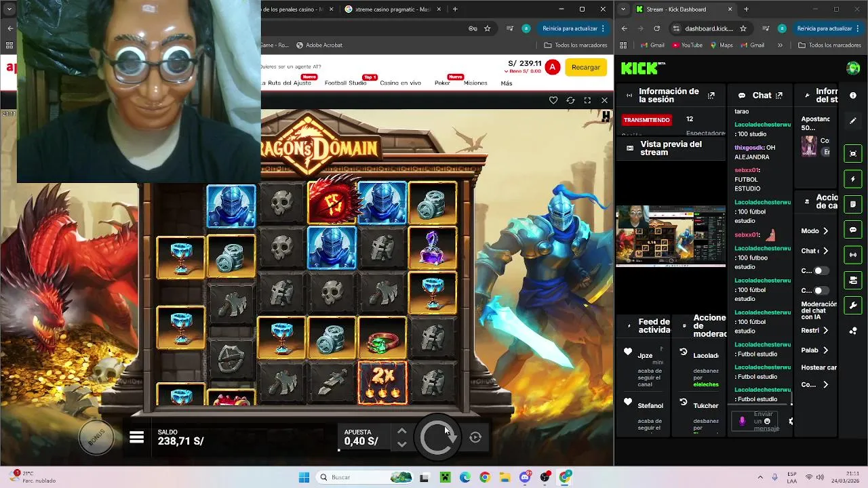Click the connected dots icon in Kick sidebar
This screenshot has width=868, height=488.
(853, 331)
